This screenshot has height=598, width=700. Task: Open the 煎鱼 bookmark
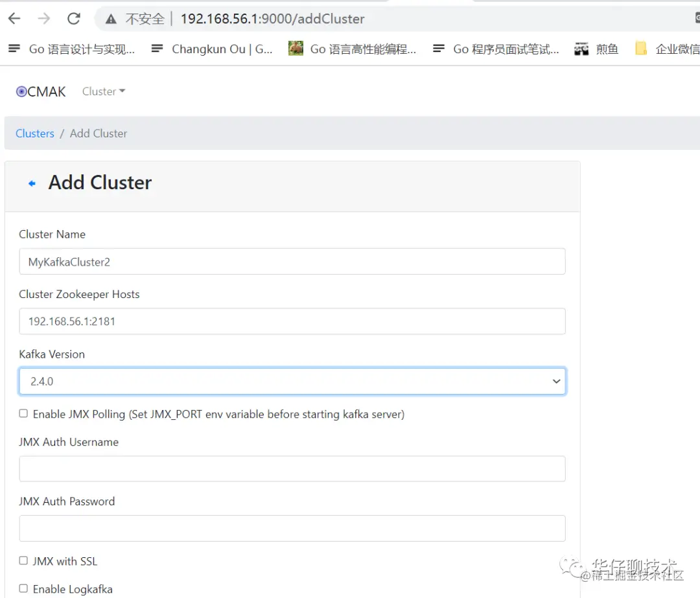(x=596, y=49)
